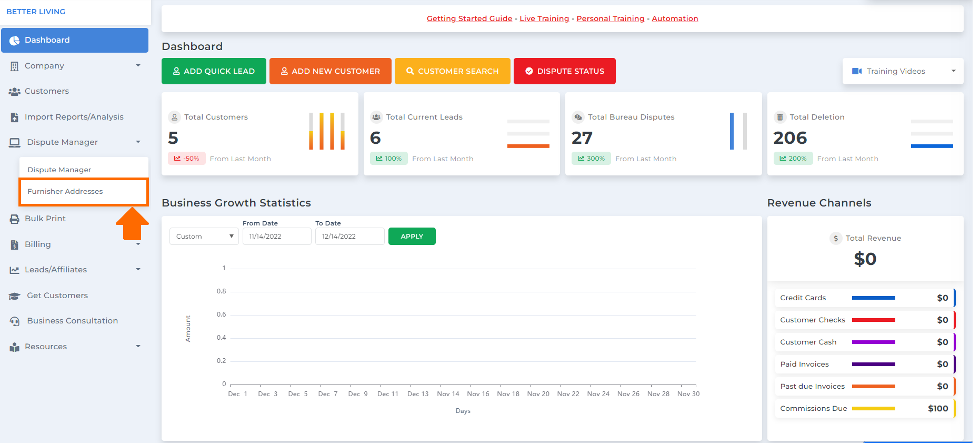
Task: Click the $100 Commissions Due value
Action: [938, 409]
